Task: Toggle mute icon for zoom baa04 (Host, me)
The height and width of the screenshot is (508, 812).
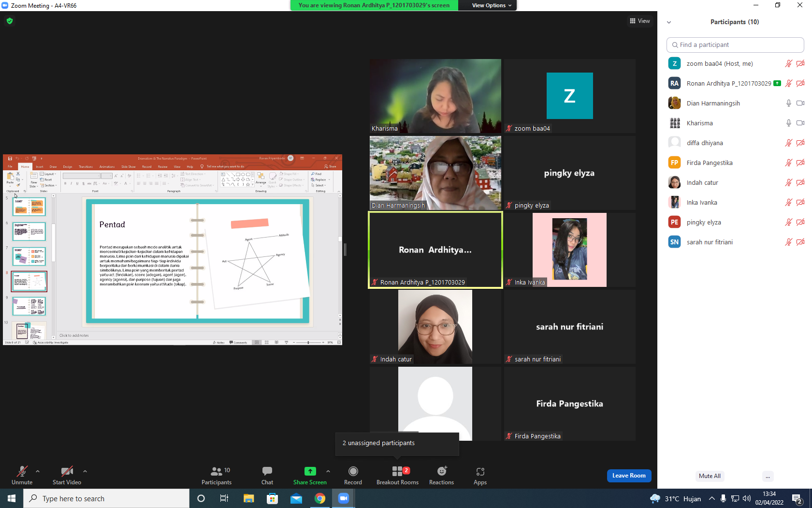Action: point(789,63)
